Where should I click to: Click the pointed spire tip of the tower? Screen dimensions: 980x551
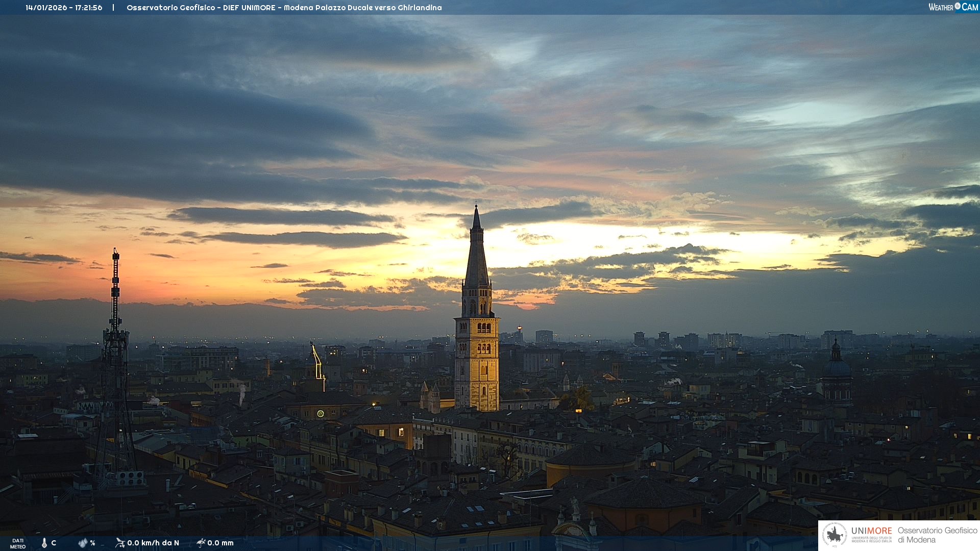(476, 207)
